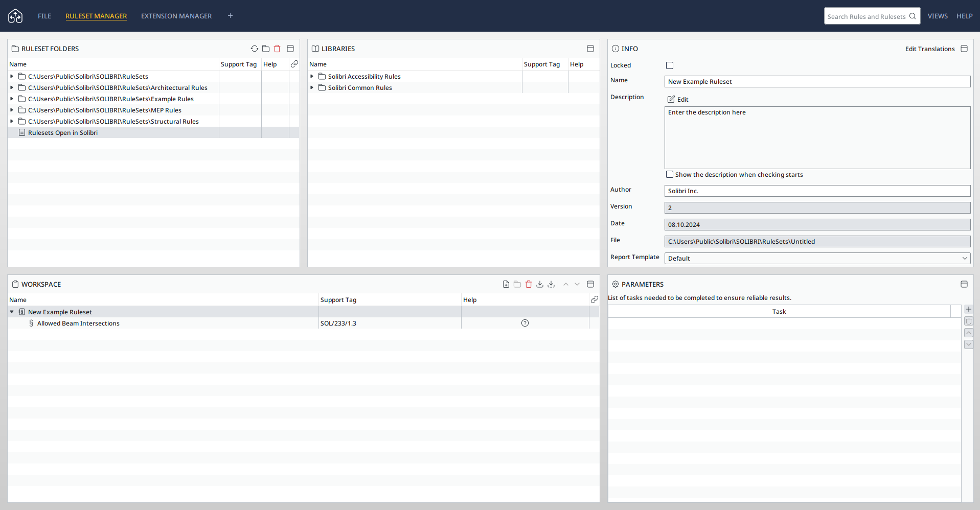The image size is (980, 510).
Task: Click the Info panel icon
Action: [616, 49]
